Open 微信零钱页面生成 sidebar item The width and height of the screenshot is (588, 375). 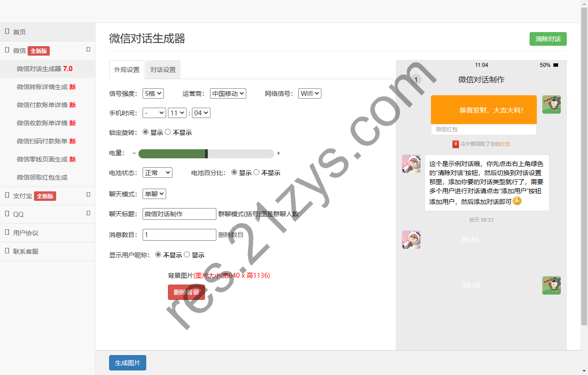[x=48, y=159]
